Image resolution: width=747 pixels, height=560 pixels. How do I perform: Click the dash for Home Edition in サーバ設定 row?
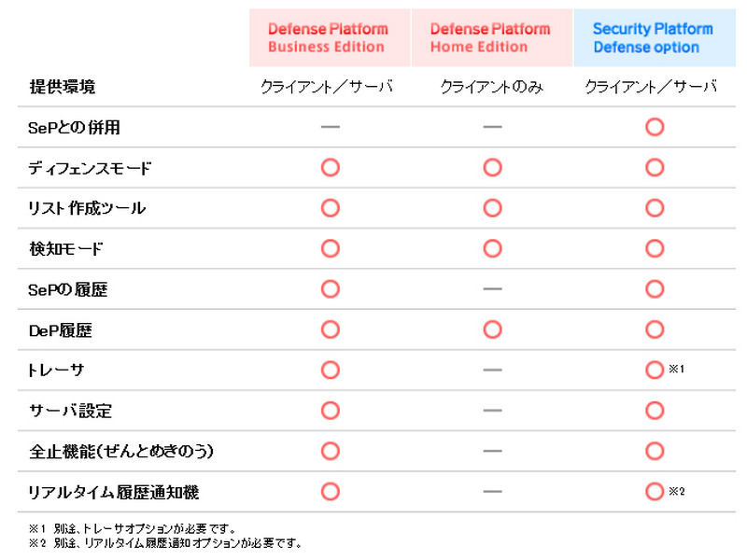[x=492, y=411]
